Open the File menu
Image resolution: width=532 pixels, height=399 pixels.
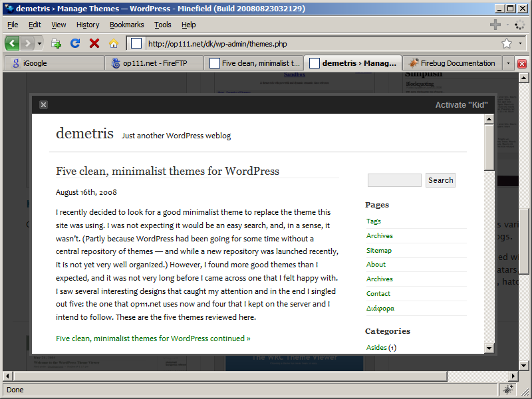click(x=13, y=25)
